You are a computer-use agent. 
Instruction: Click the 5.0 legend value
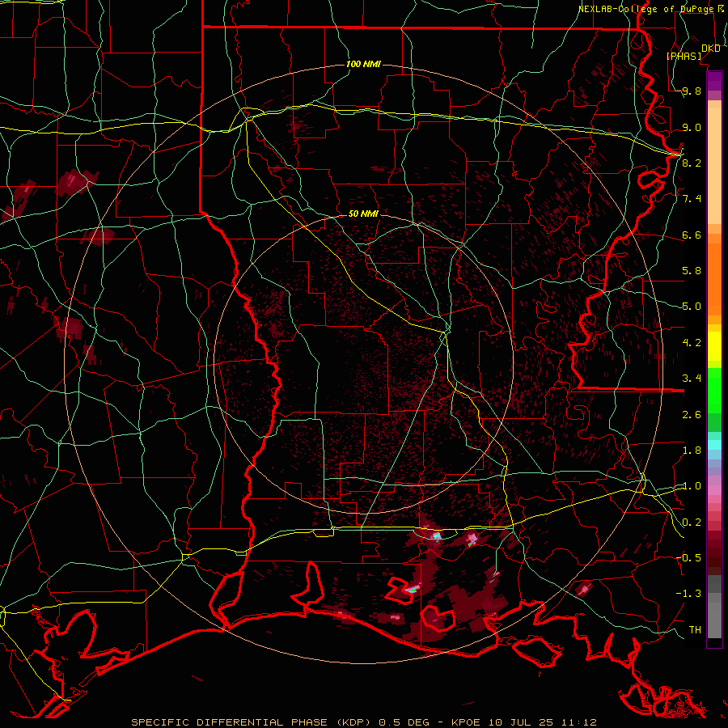[692, 307]
